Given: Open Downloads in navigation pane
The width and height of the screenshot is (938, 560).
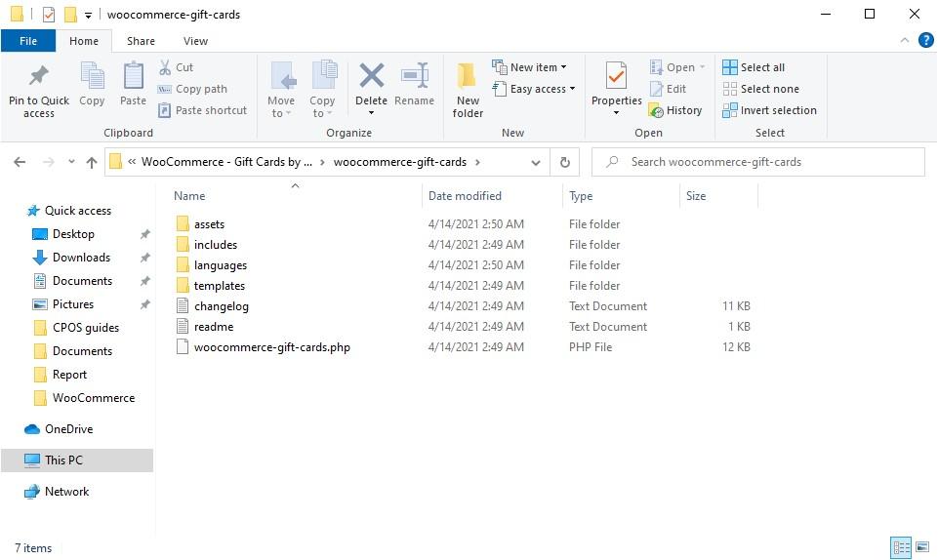Looking at the screenshot, I should pos(81,258).
